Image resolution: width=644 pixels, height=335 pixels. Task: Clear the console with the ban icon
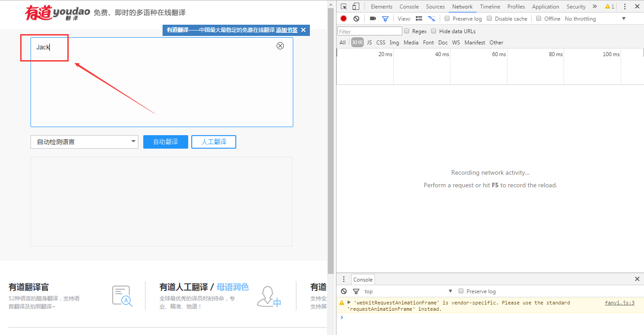click(x=344, y=291)
